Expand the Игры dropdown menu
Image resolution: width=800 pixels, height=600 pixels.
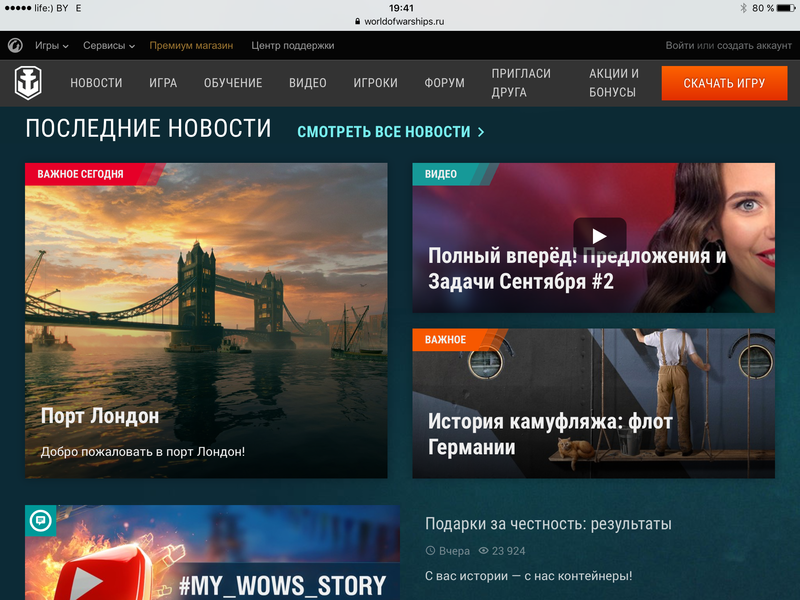tap(52, 46)
